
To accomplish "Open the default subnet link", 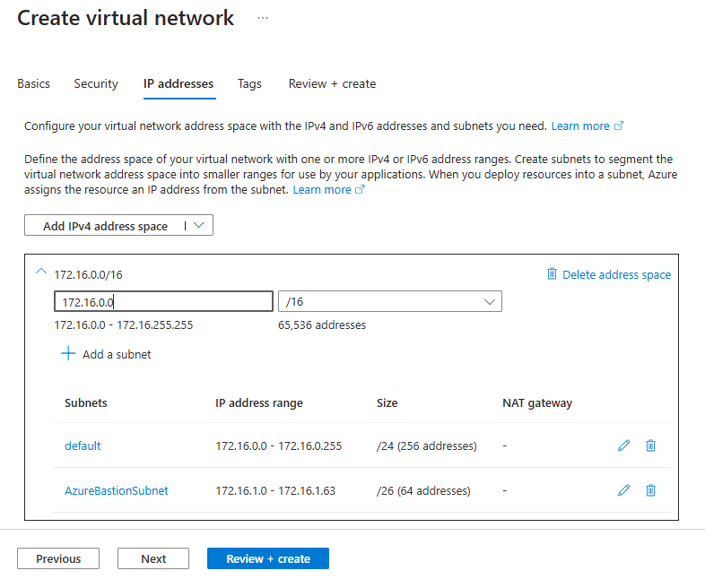I will (83, 445).
